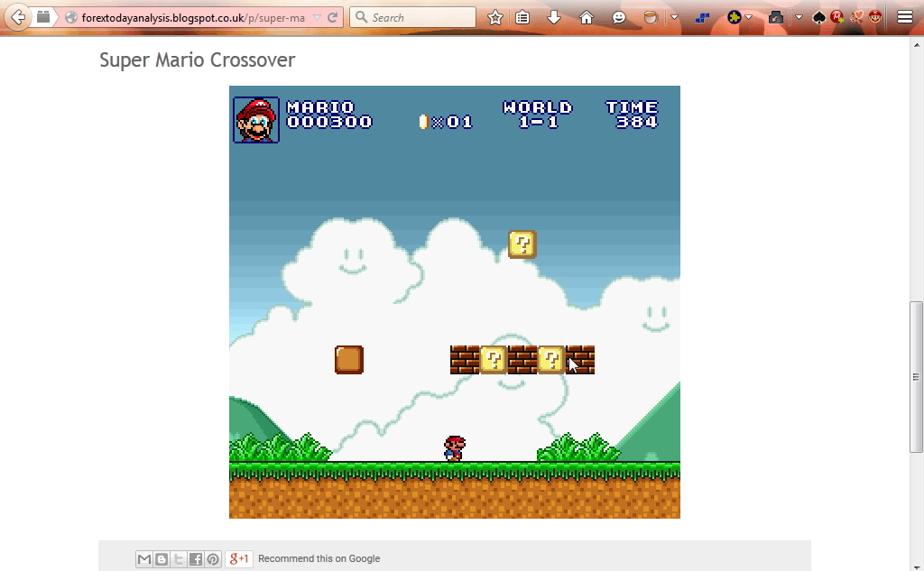
Task: Click the Mario face extension icon
Action: point(875,16)
